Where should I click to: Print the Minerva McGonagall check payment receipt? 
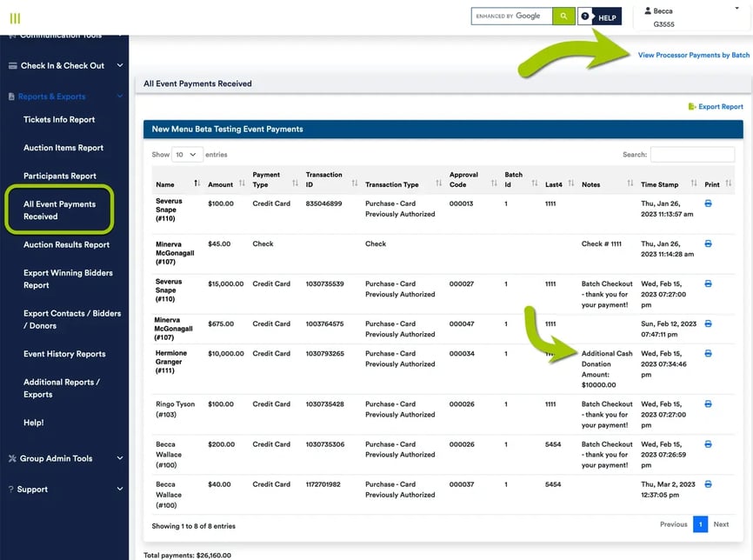click(708, 244)
